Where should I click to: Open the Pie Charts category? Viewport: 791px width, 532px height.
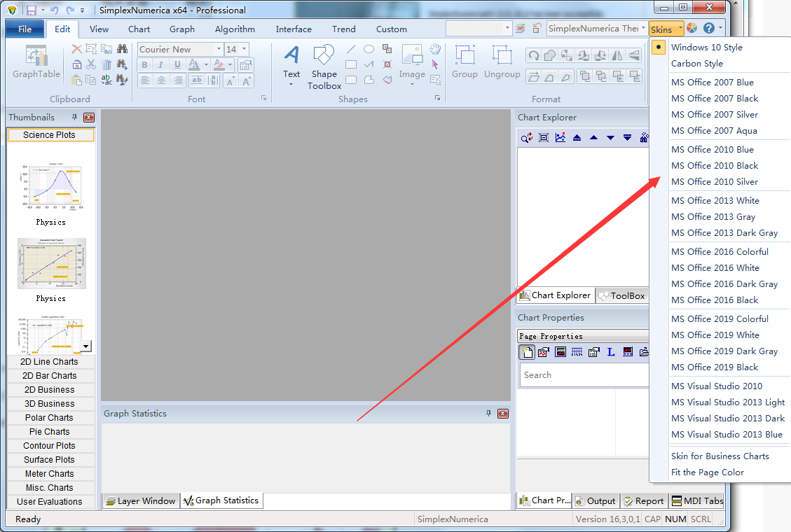(50, 432)
